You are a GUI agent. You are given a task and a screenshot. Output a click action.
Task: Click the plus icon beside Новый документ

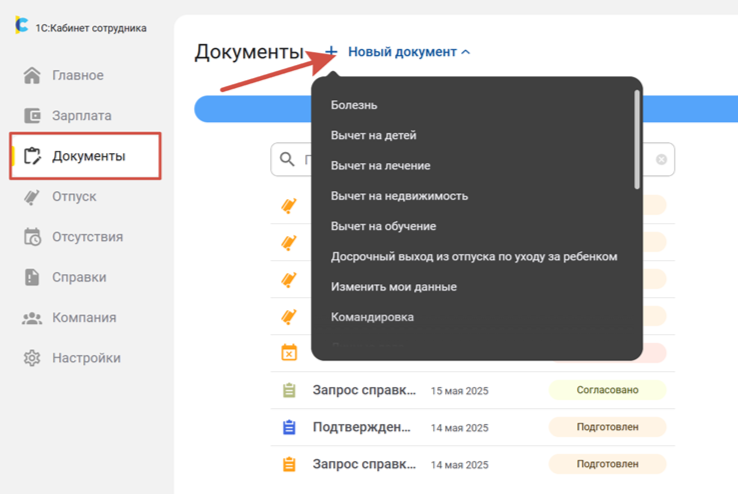331,51
